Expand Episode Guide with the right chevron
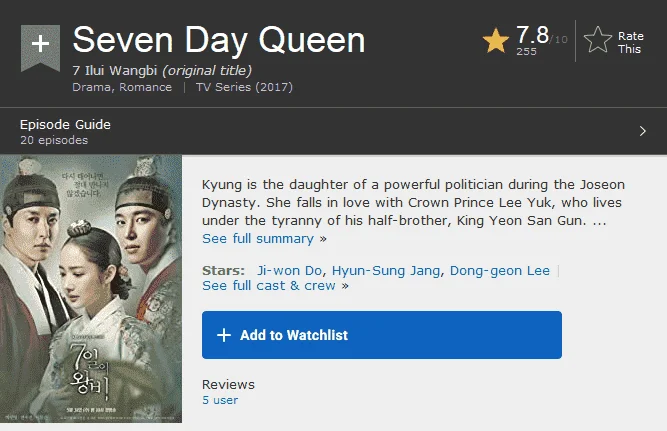Viewport: 667px width, 431px height. [642, 131]
